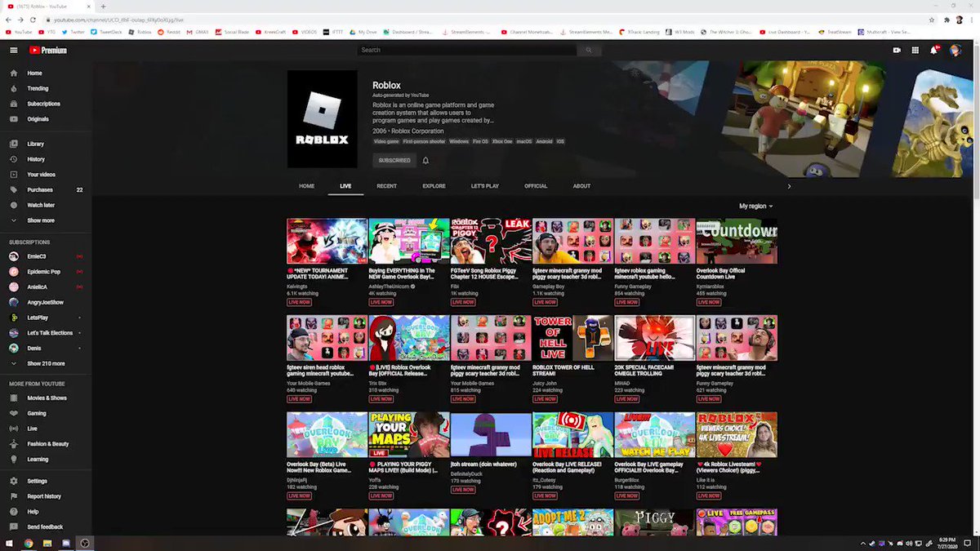
Task: Open the My region dropdown
Action: click(756, 206)
